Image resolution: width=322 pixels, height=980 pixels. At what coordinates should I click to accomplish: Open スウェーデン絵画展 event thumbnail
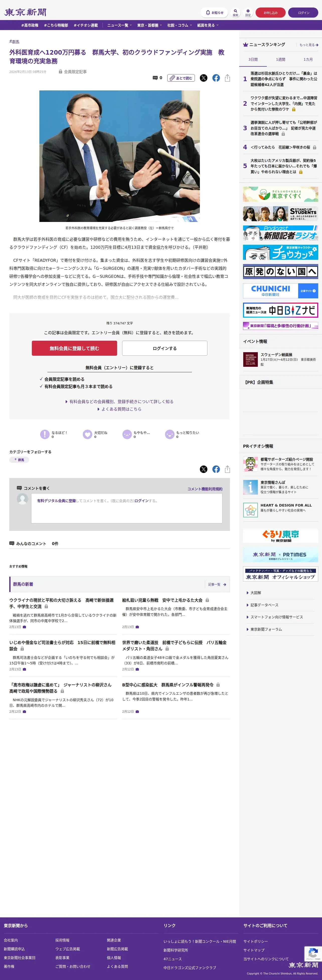tap(250, 359)
